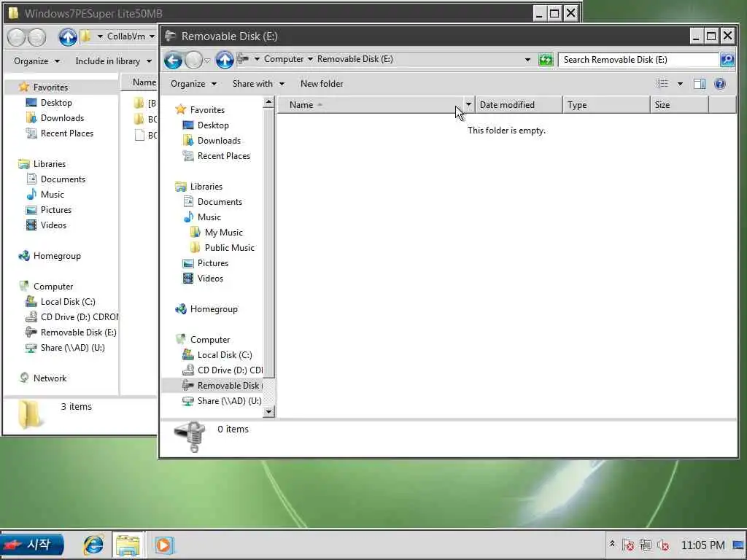This screenshot has width=747, height=560.
Task: Open recent pages dropdown beside Forward arrow
Action: coord(207,61)
